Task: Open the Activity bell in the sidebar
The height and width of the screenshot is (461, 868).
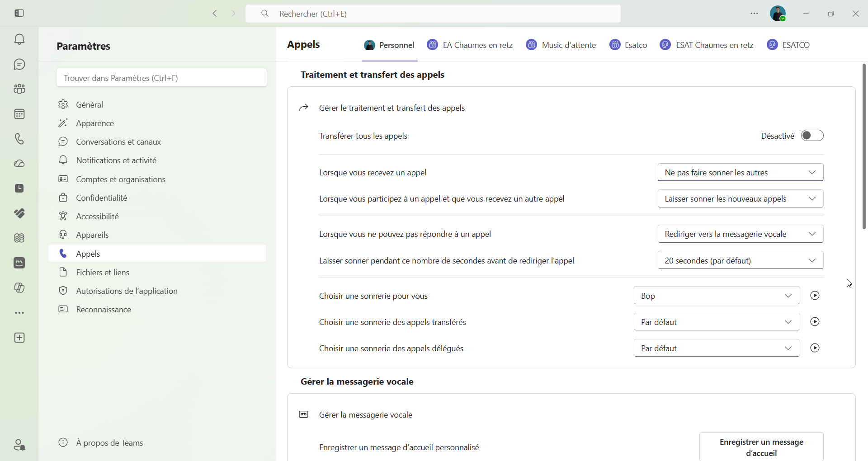Action: pyautogui.click(x=19, y=39)
